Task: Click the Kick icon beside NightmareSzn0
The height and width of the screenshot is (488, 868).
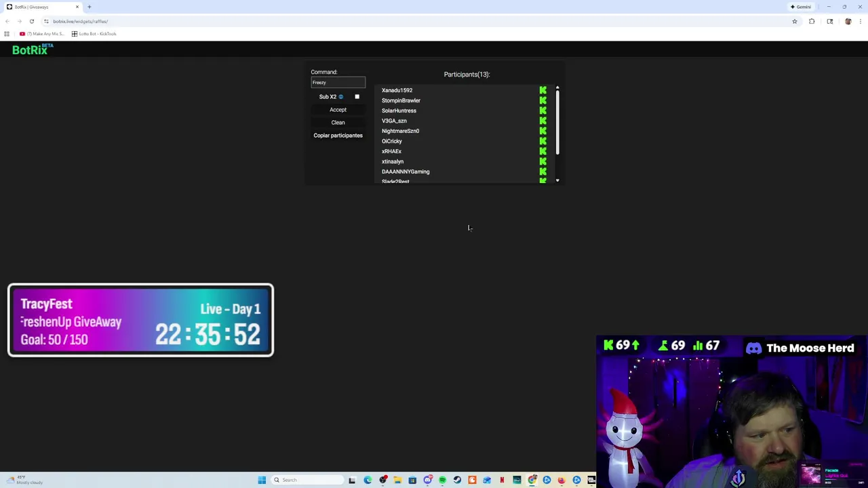Action: pyautogui.click(x=542, y=131)
